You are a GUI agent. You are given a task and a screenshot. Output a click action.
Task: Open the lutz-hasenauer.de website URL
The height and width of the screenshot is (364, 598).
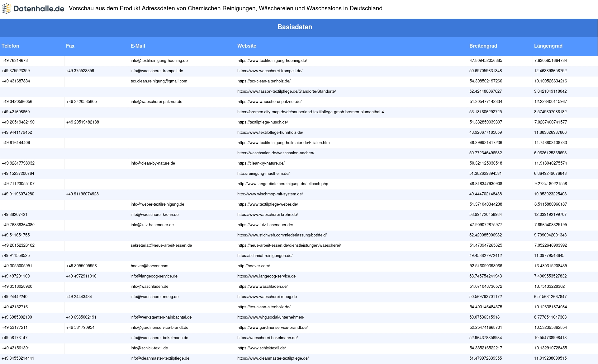pos(265,225)
